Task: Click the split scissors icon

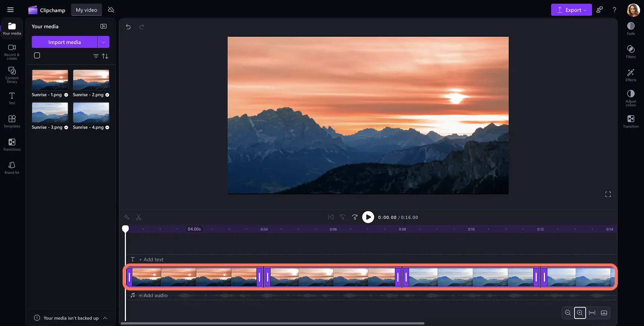Action: tap(139, 217)
